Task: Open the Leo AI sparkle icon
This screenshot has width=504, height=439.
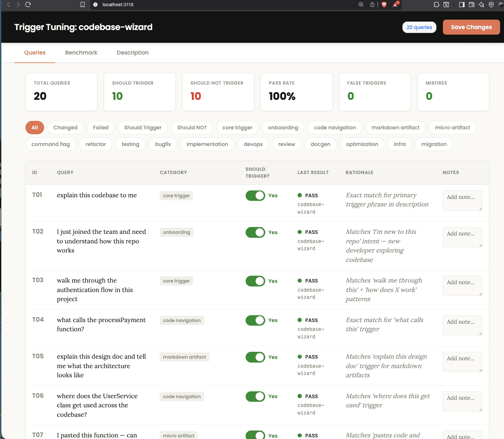Action: (x=481, y=5)
